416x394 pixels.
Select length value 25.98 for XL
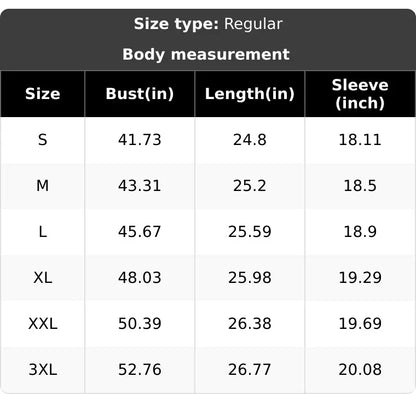point(250,278)
